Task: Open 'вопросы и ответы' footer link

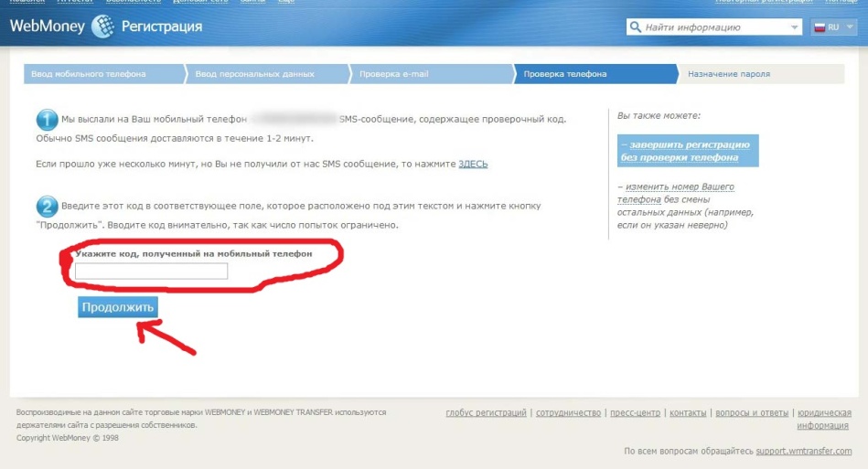Action: tap(752, 412)
